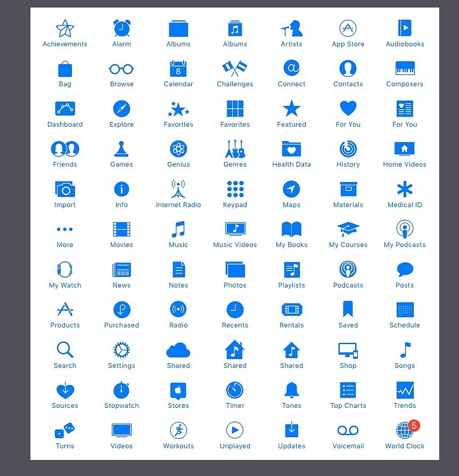
Task: Open the For You newspaper icon
Action: pos(405,109)
